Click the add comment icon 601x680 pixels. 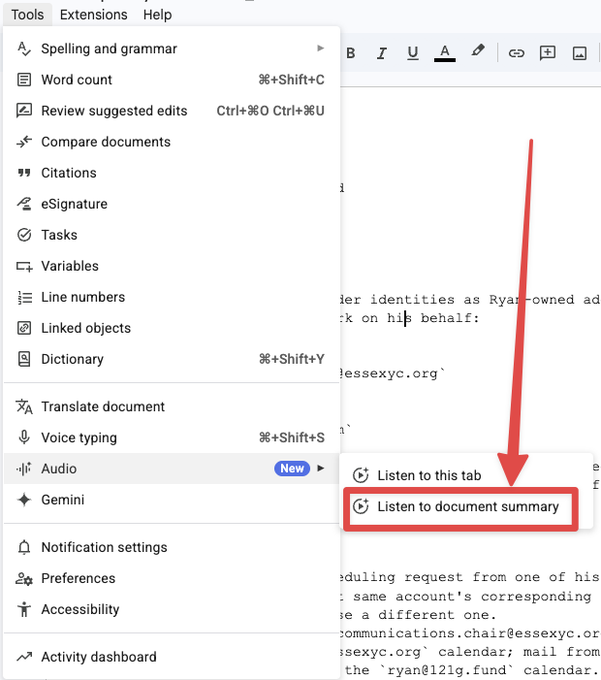(x=547, y=53)
